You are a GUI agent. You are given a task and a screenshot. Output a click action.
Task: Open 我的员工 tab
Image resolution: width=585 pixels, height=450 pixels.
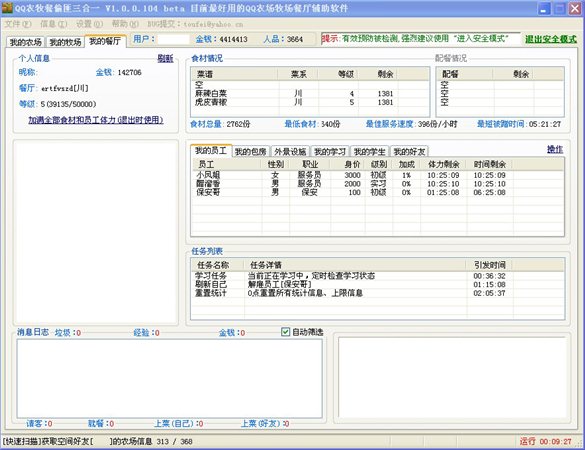point(211,150)
